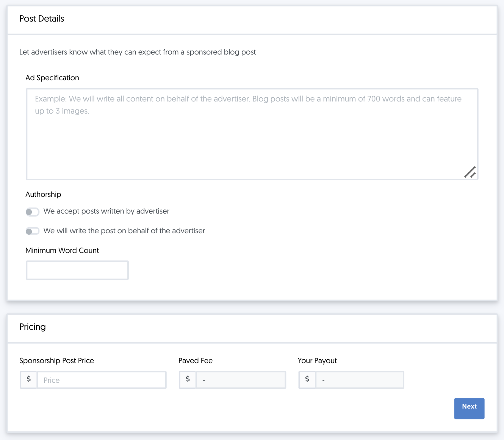Select the Paved Fee value field
Screen dimensions: 504x440
click(x=241, y=380)
